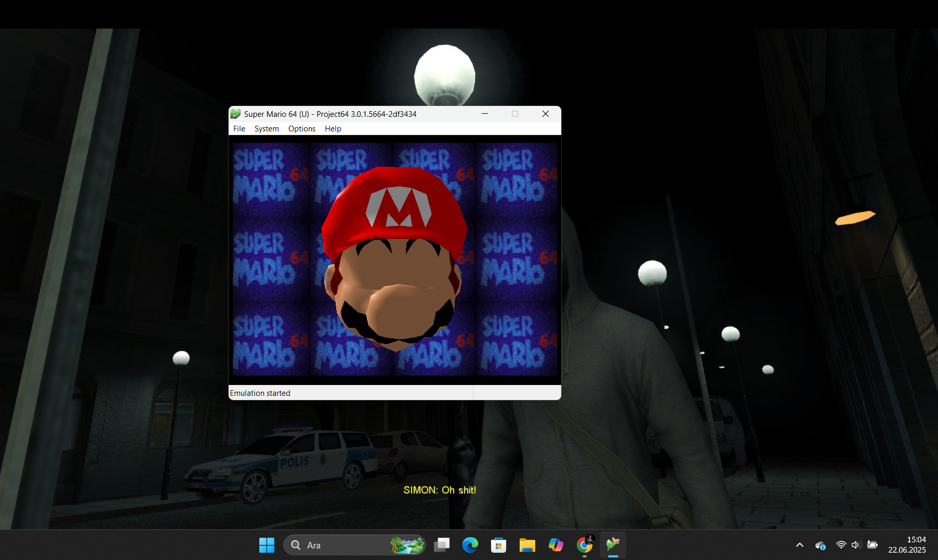Expand the hidden system tray icons
This screenshot has width=938, height=560.
pos(800,545)
